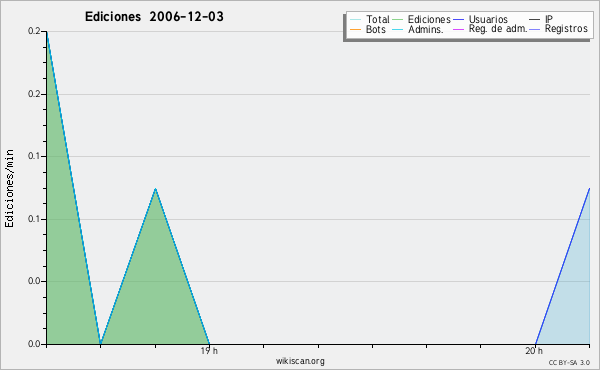
Task: Click the 19 h x-axis label
Action: pyautogui.click(x=209, y=350)
